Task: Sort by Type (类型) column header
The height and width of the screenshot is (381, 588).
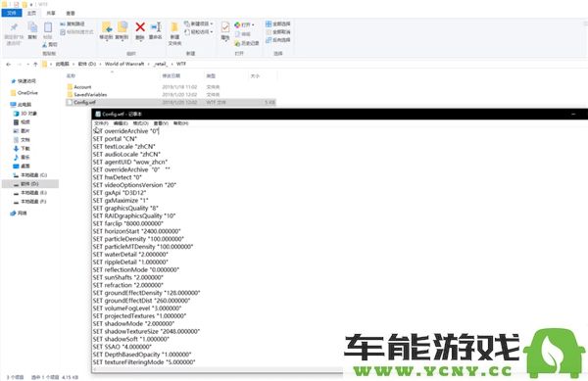Action: [x=211, y=75]
